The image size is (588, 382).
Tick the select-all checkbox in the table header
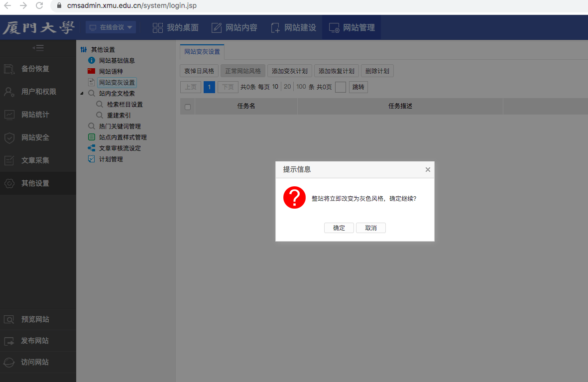(x=188, y=107)
